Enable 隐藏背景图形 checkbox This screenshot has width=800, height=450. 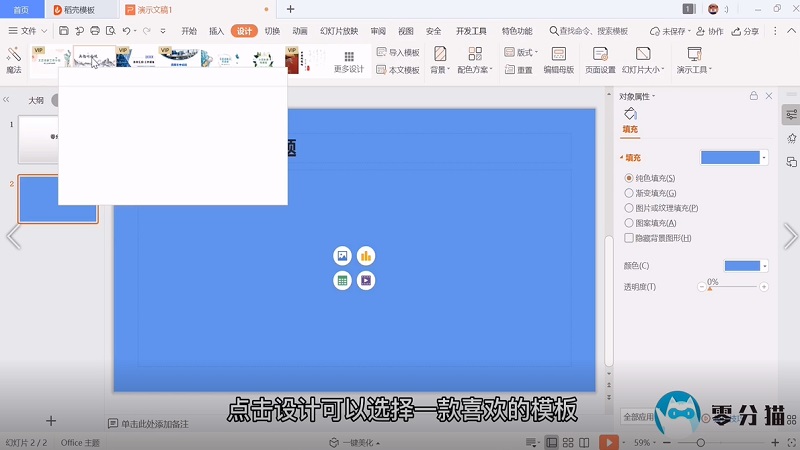coord(629,238)
